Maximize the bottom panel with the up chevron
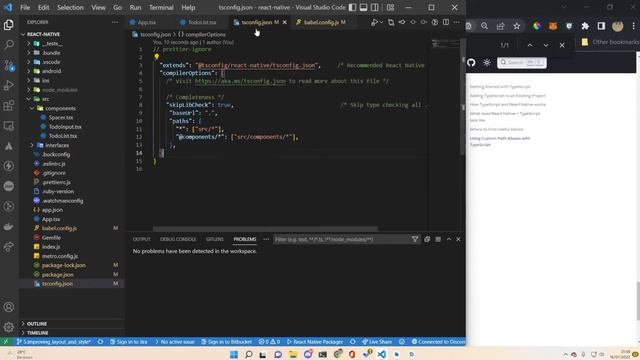This screenshot has width=640, height=360. (x=449, y=239)
